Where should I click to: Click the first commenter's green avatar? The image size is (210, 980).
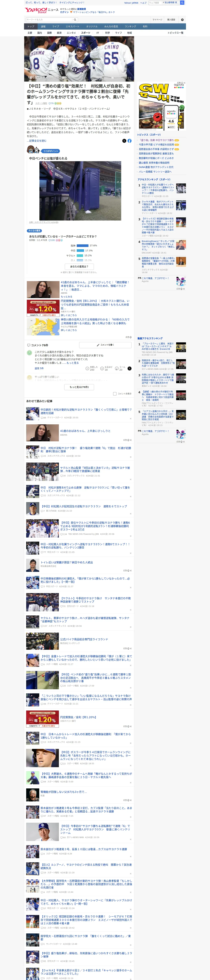coord(29,353)
